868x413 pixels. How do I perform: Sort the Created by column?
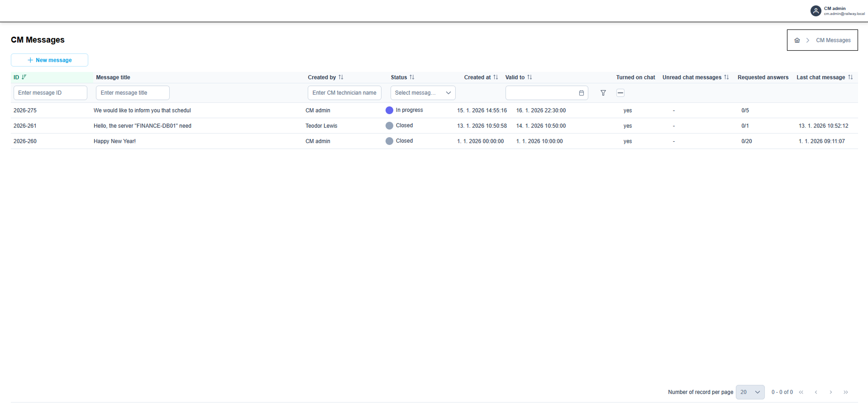(x=341, y=77)
